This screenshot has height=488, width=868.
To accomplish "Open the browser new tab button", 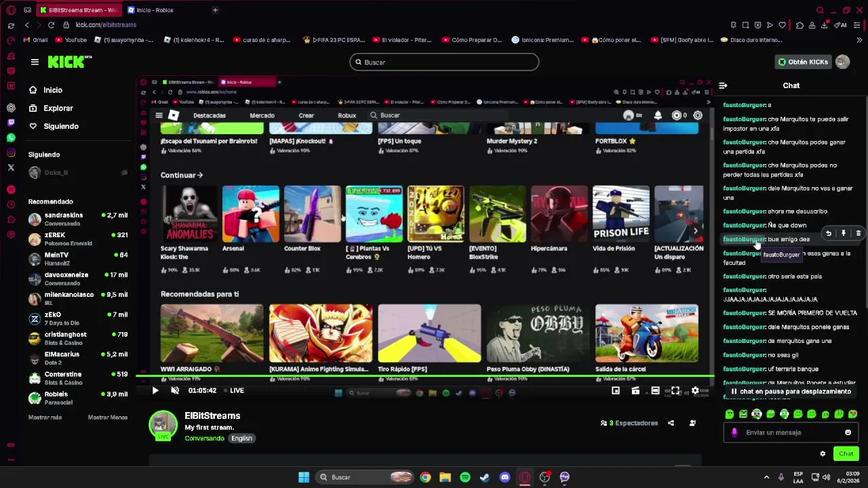I will pyautogui.click(x=215, y=10).
